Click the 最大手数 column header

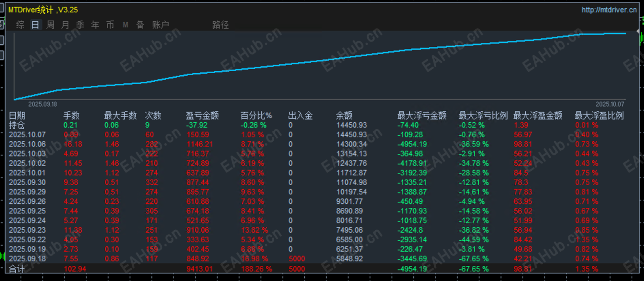pos(120,116)
